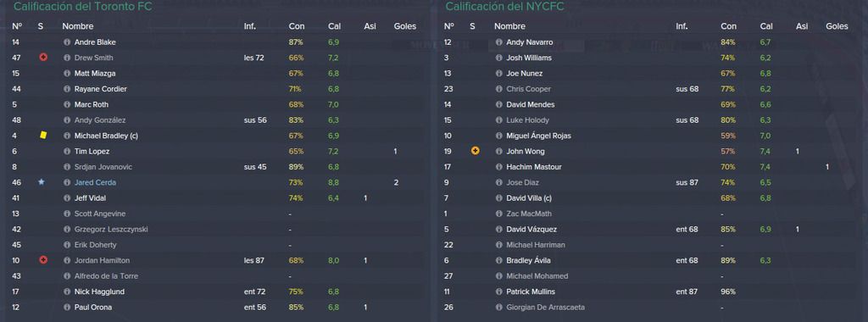
Task: Open Tim Lopez player profile
Action: pyautogui.click(x=92, y=152)
